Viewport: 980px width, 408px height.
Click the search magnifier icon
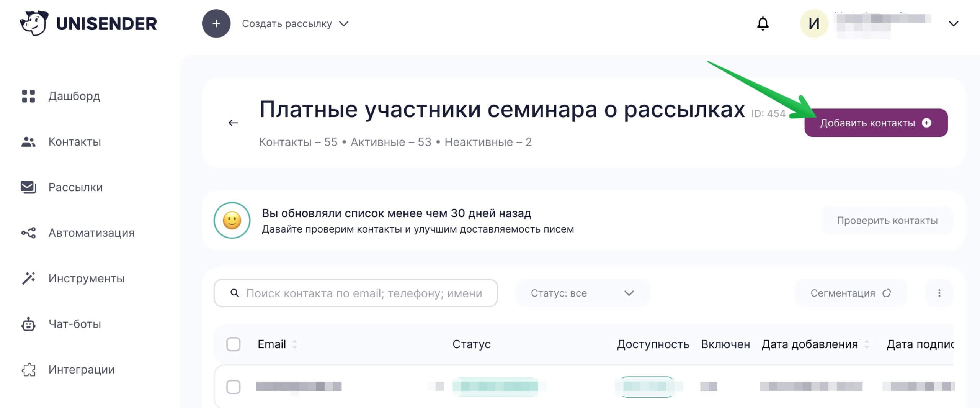coord(235,293)
